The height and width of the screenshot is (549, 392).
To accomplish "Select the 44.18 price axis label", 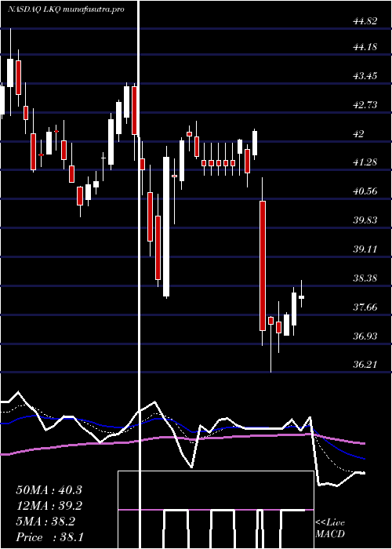I will point(365,47).
